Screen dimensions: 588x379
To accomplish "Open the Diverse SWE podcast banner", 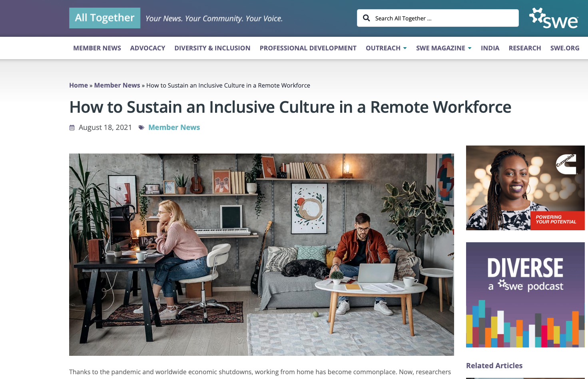I will (x=525, y=295).
